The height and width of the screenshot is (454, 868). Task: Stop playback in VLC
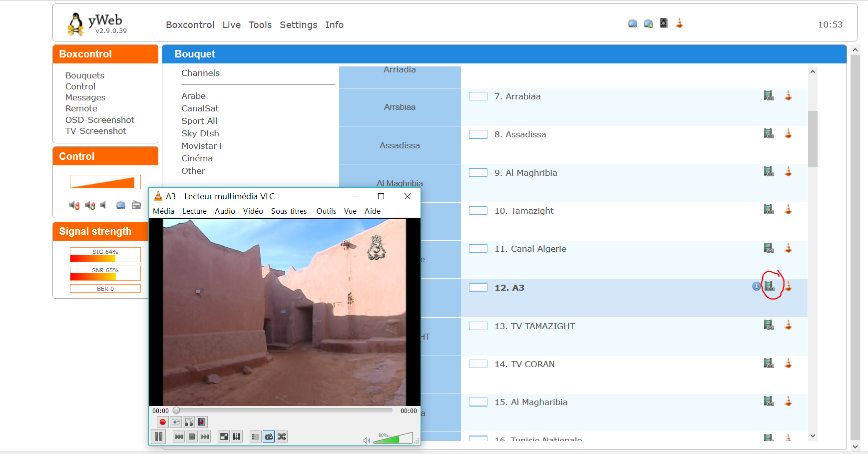click(x=192, y=437)
